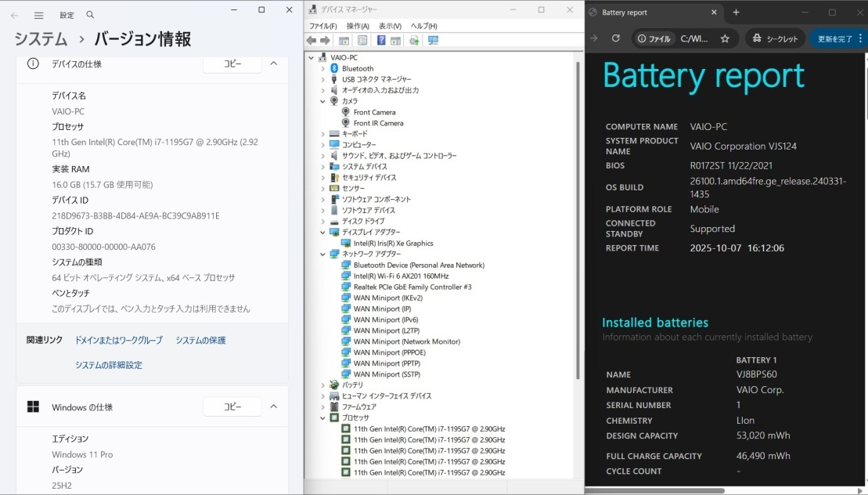
Task: Collapse the ネットワーク アダプター category
Action: 322,255
